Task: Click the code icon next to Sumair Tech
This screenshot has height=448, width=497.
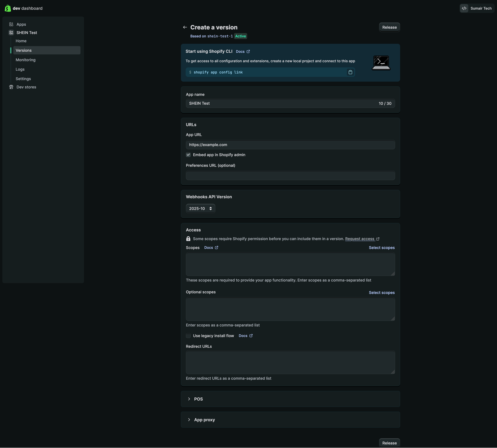Action: tap(464, 8)
